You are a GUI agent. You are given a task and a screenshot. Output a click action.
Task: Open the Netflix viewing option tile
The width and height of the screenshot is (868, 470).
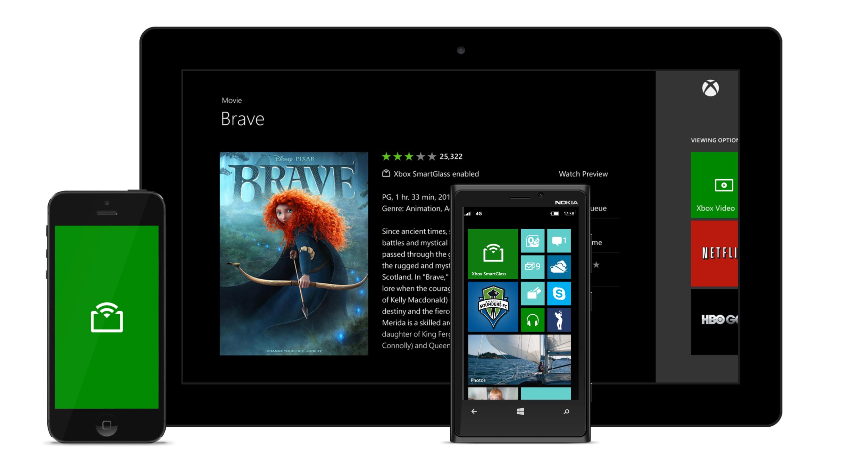[x=714, y=254]
